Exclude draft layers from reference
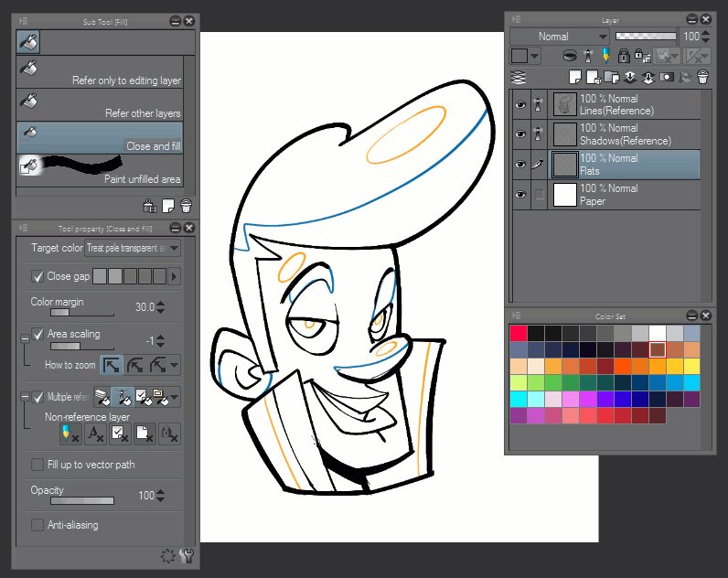Image resolution: width=728 pixels, height=578 pixels. pyautogui.click(x=71, y=433)
